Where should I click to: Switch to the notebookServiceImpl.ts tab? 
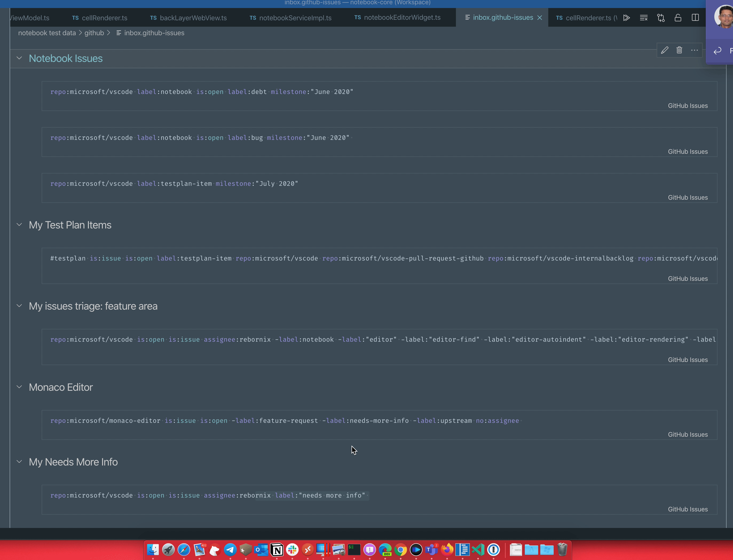click(290, 18)
